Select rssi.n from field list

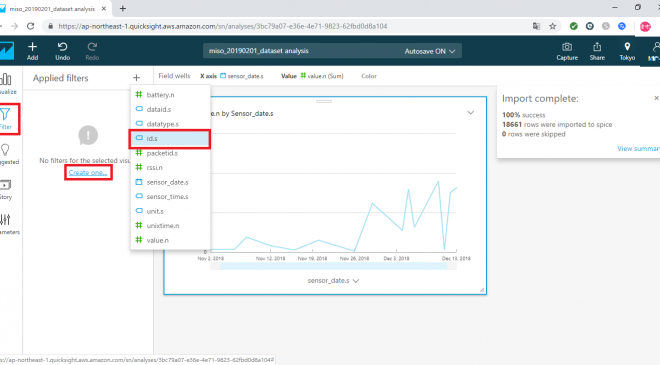[170, 168]
